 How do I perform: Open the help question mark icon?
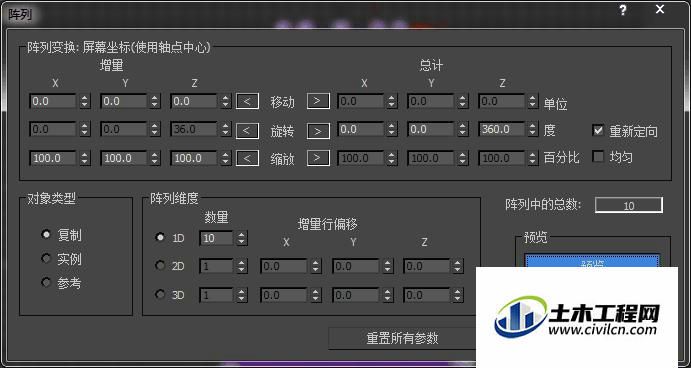click(x=623, y=10)
